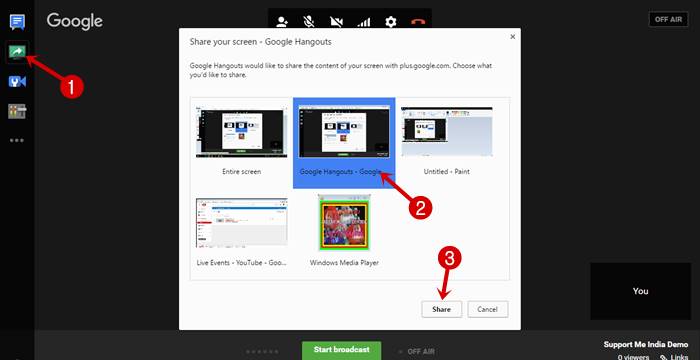Screen dimensions: 700x360
Task: Click the Share button
Action: point(442,309)
